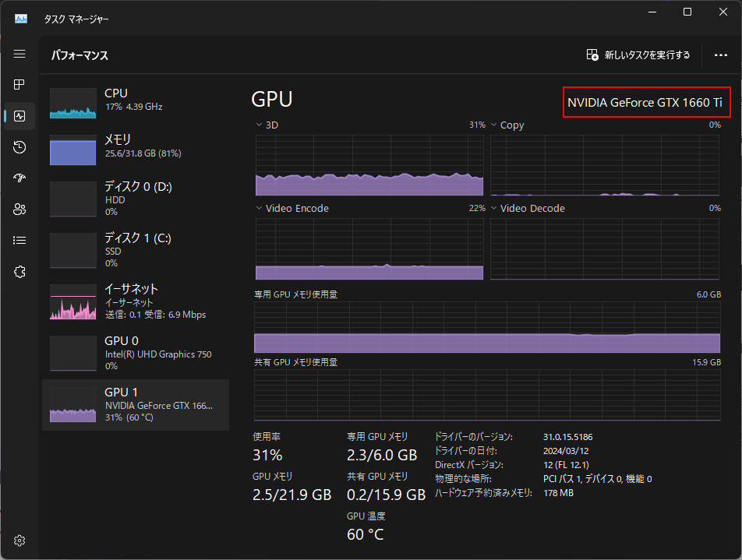This screenshot has height=560, width=742.
Task: Select GPU 0 Intel UHD Graphics entry
Action: point(136,354)
